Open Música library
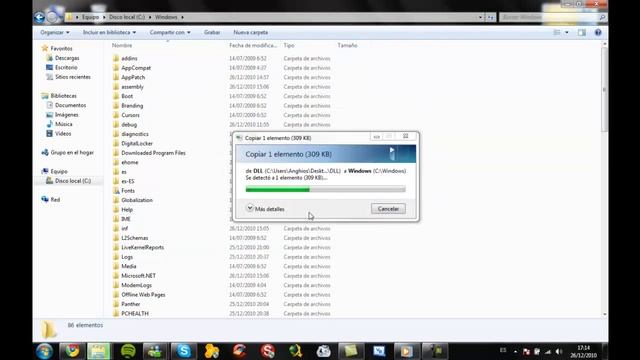Screen dimensions: 640x360 [x=63, y=124]
